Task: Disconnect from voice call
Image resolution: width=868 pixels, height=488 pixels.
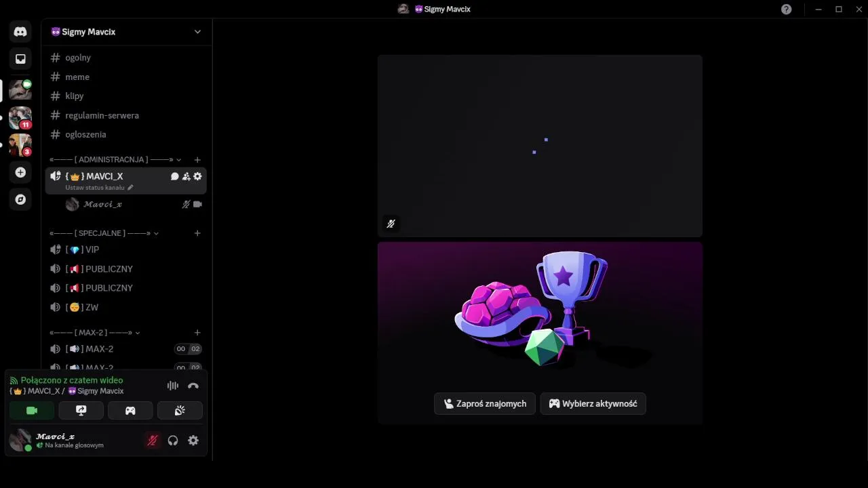Action: (193, 386)
